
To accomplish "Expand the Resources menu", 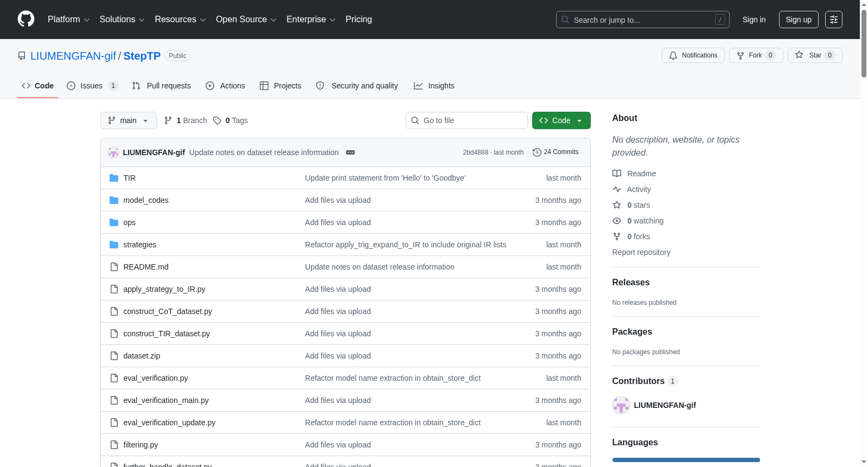I will 180,20.
